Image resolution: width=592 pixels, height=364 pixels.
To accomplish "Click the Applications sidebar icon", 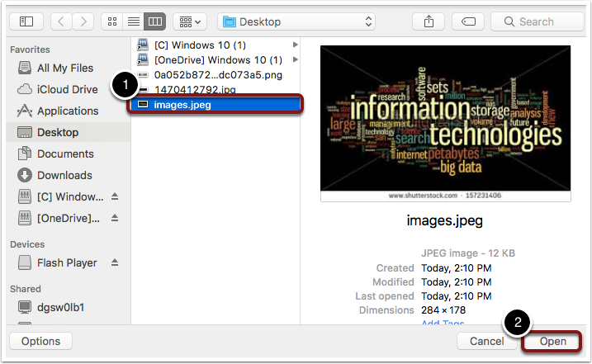I will tap(25, 111).
